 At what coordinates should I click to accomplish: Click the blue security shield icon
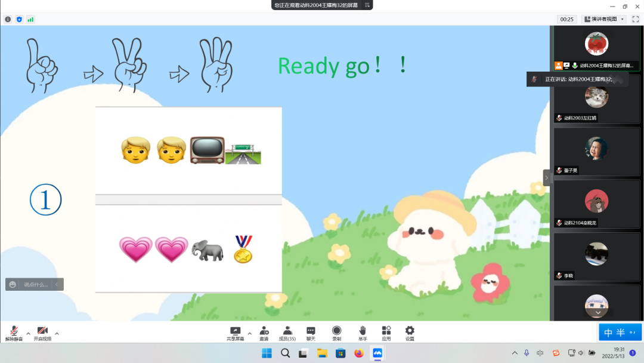[19, 19]
